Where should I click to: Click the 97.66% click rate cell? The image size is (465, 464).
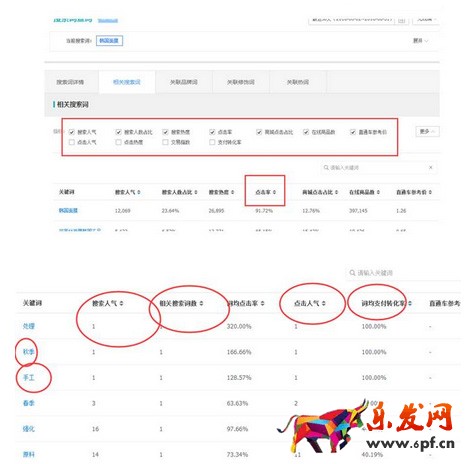[237, 429]
